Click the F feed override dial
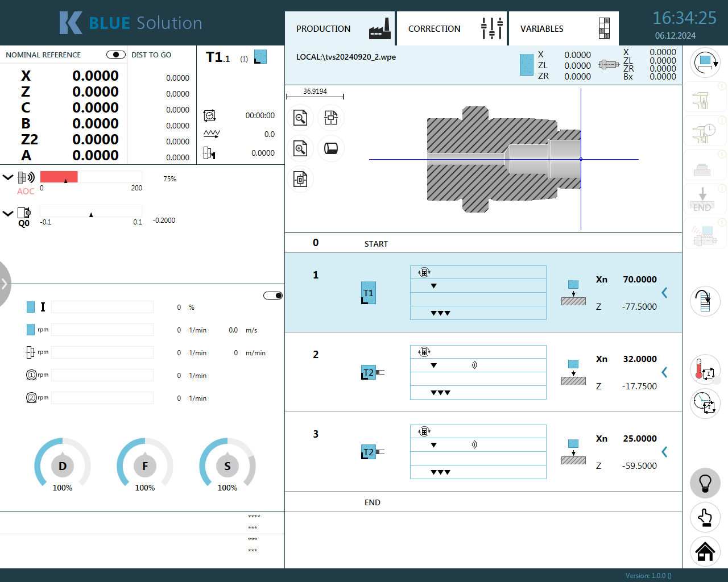 [145, 466]
